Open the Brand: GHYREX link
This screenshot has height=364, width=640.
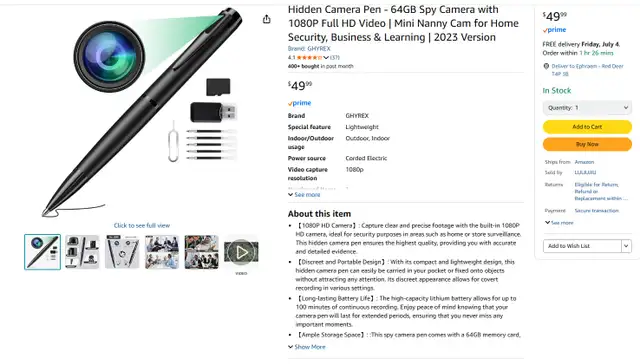click(309, 49)
